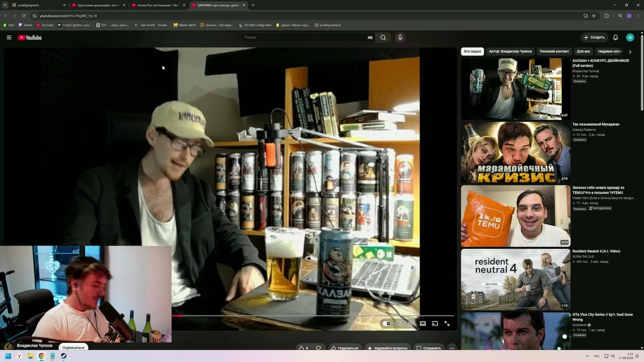Viewport: 644px width, 362px height.
Task: Open the Chrome tab search dropdown
Action: click(x=5, y=5)
